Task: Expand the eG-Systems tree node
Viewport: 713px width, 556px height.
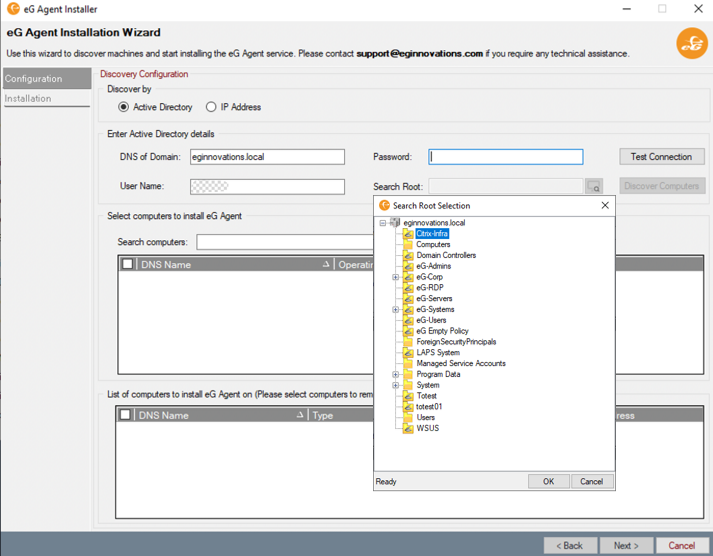Action: point(396,310)
